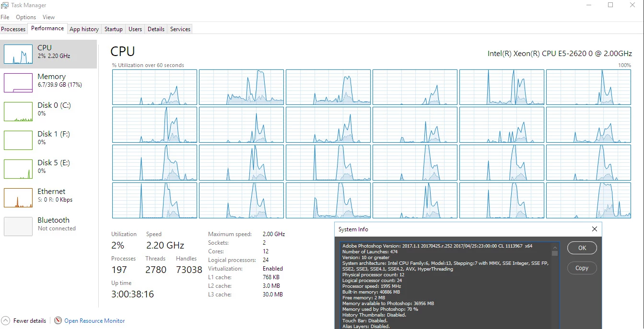The image size is (644, 329).
Task: Close the System Info dialog
Action: (x=595, y=229)
